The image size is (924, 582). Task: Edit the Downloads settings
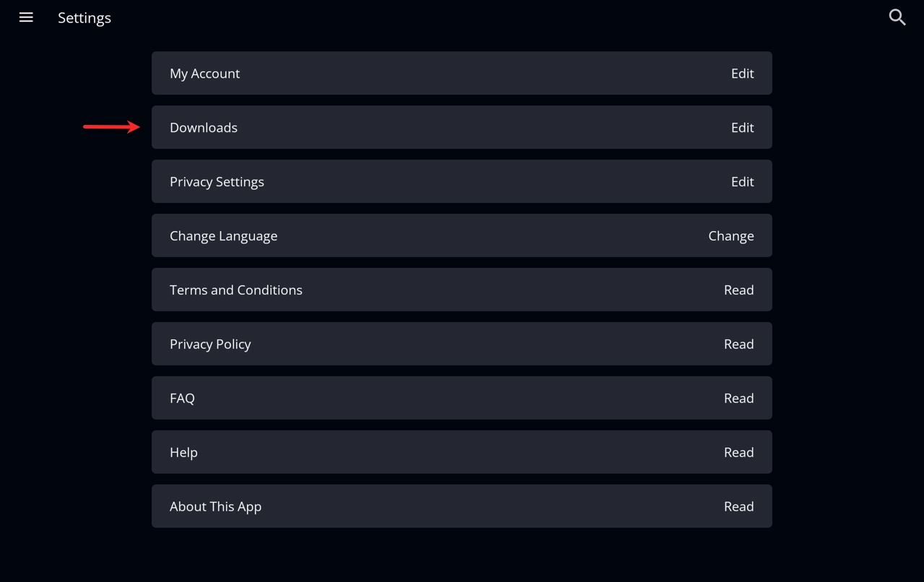tap(742, 127)
